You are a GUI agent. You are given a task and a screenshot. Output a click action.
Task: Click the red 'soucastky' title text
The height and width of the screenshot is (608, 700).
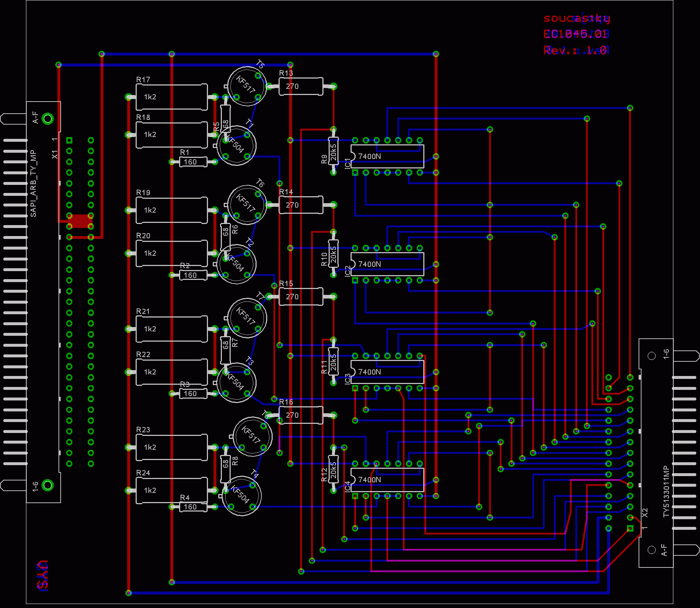(x=576, y=18)
